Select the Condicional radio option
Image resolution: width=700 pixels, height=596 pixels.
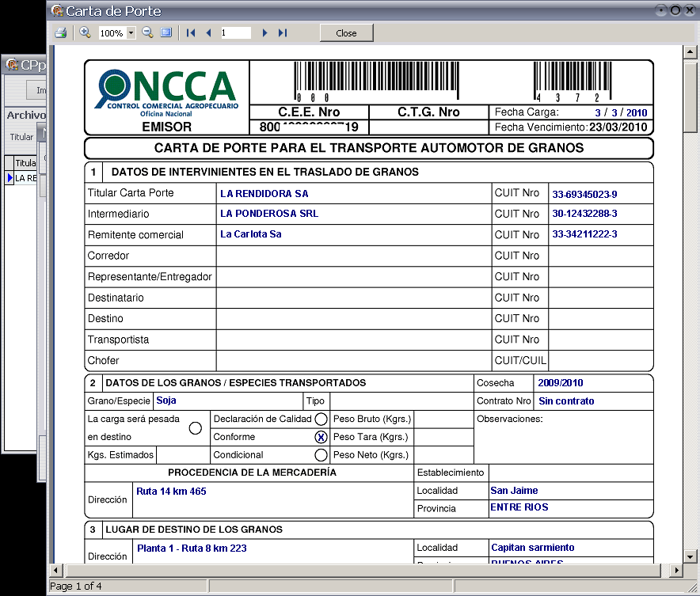[x=321, y=455]
